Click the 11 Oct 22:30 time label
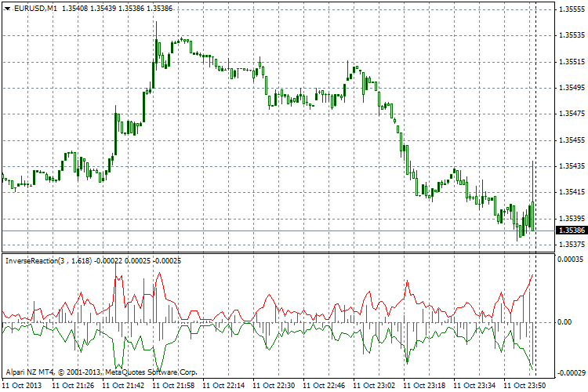This screenshot has height=392, width=588. [274, 386]
